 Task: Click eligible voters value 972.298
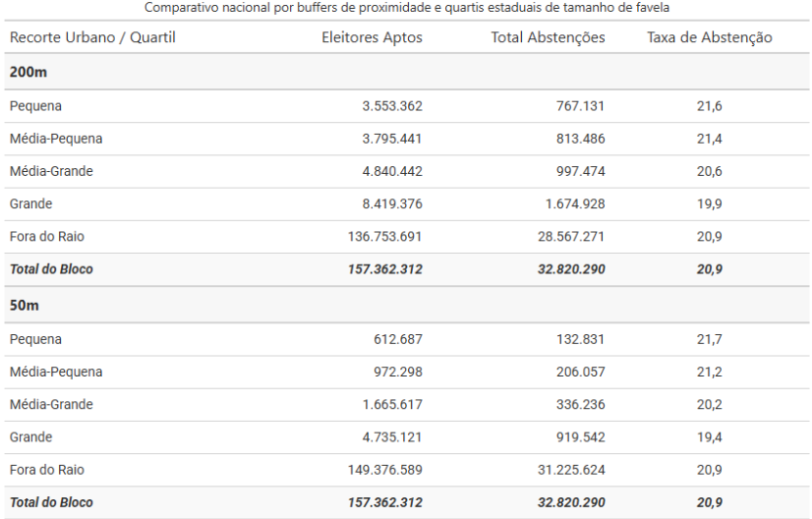398,372
